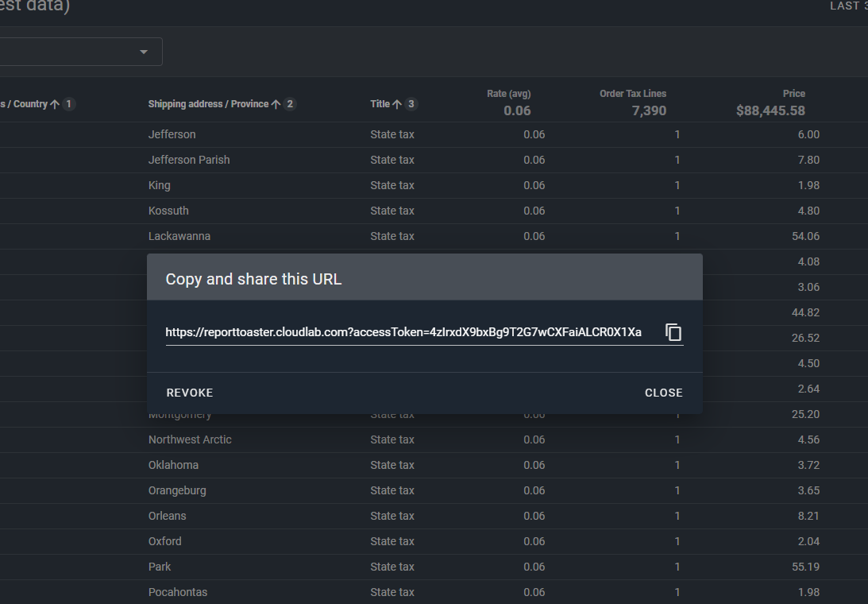Select the Rate (avg) column header

[x=508, y=94]
